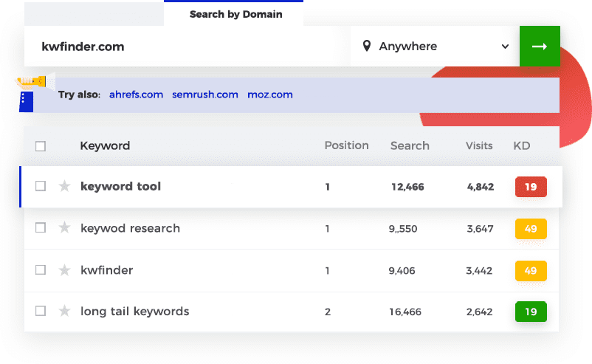Favorite the 'kwfinder' keyword with star
The height and width of the screenshot is (364, 592).
point(64,270)
